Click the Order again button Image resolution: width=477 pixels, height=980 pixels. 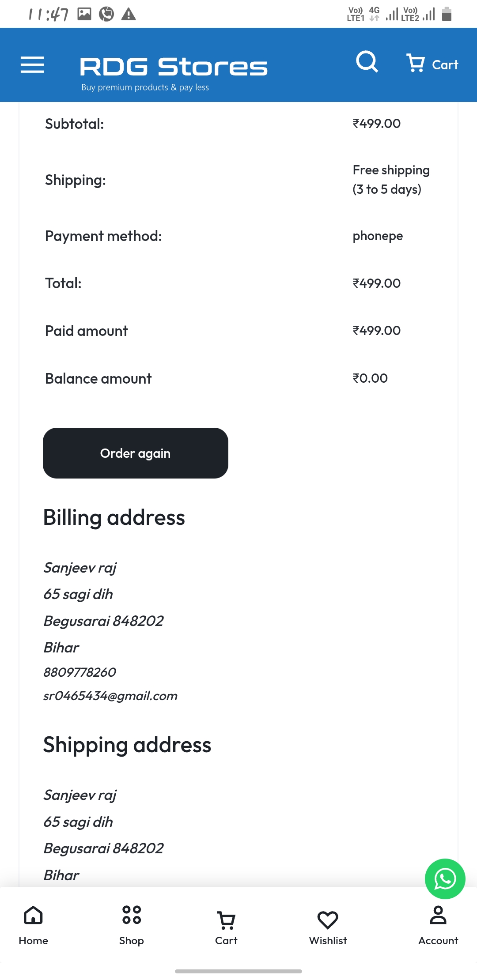coord(136,453)
